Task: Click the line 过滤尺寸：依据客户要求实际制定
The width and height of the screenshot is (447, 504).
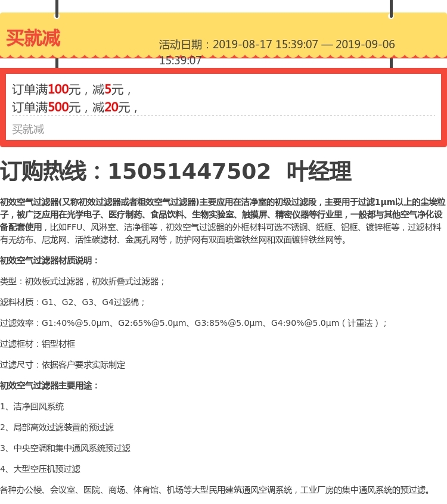Action: tap(63, 365)
